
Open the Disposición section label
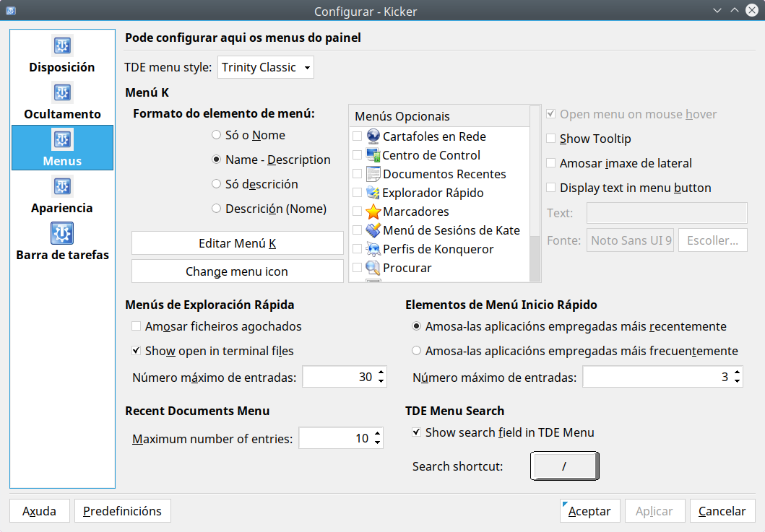62,67
